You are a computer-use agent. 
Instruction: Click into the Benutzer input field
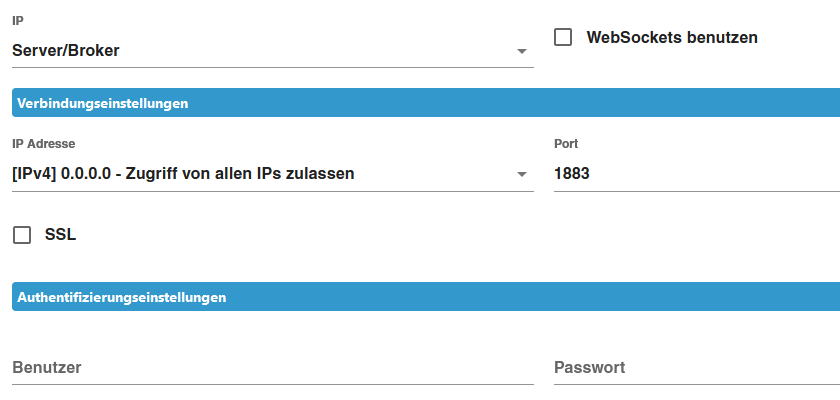click(x=272, y=368)
